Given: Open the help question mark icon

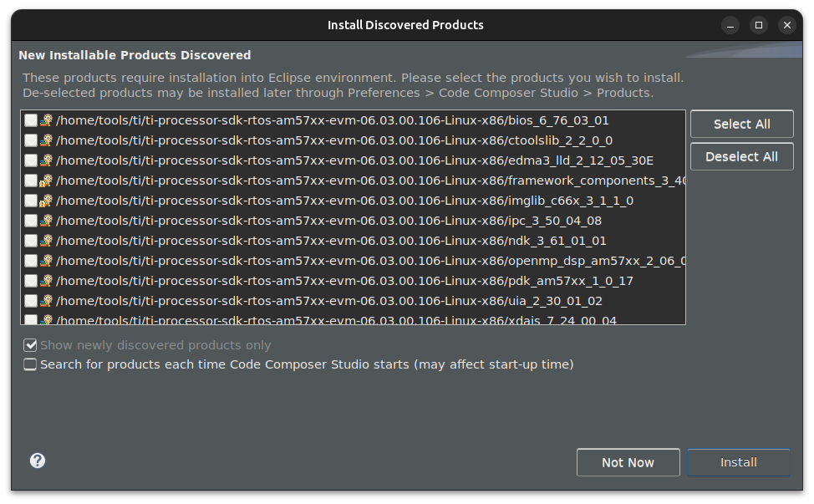Looking at the screenshot, I should click(x=38, y=461).
